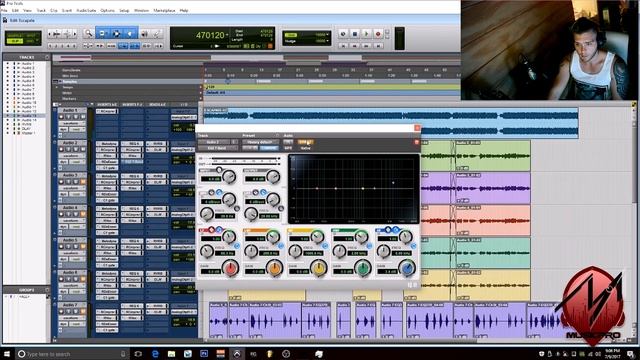Toggle the orange mute button on Audio 3
This screenshot has width=640, height=360.
[x=83, y=182]
